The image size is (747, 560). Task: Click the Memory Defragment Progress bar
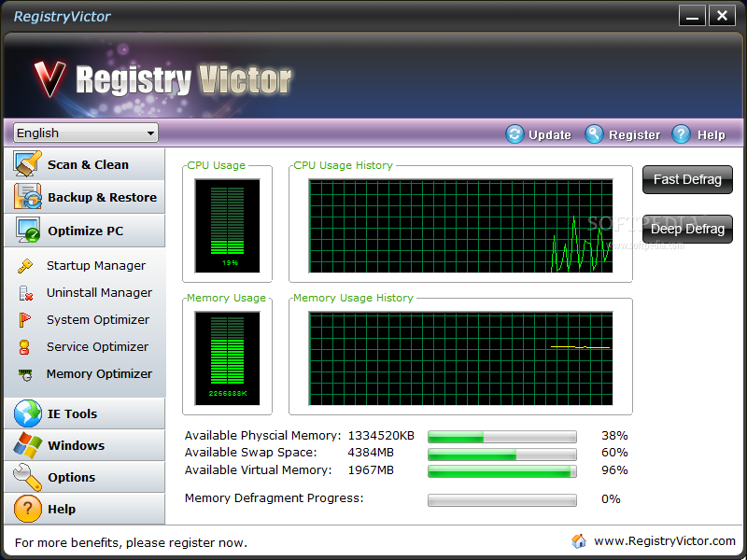[x=501, y=500]
